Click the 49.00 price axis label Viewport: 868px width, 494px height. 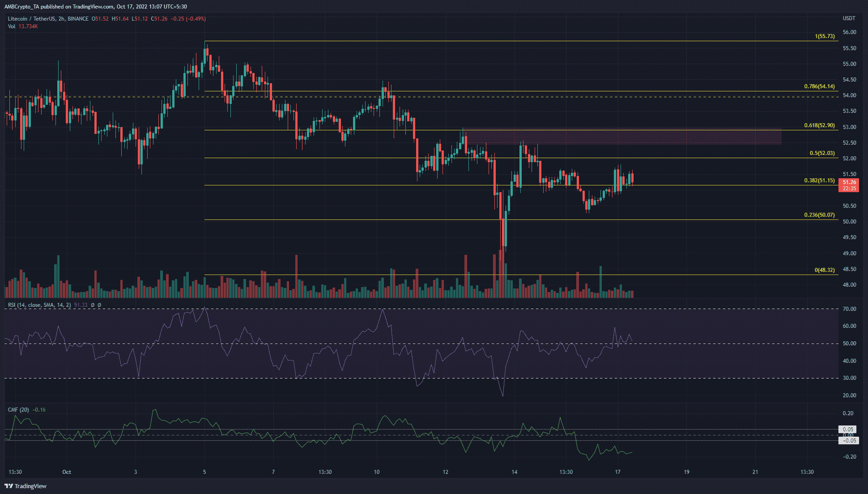(x=849, y=253)
